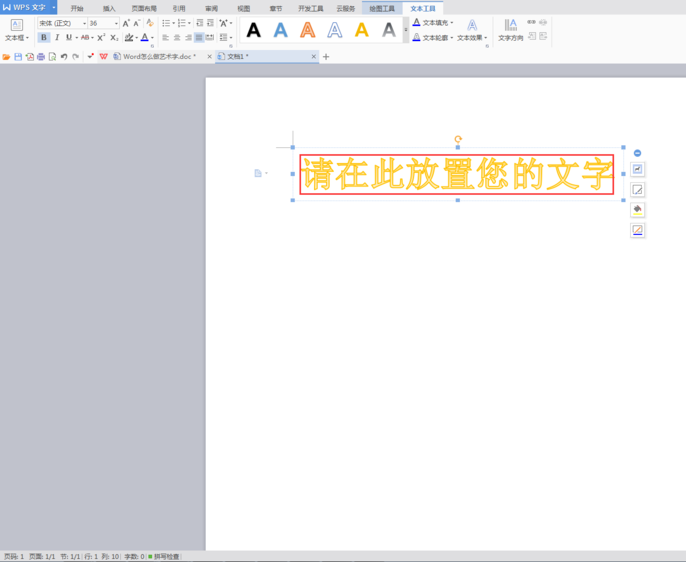Toggle bold formatting button
This screenshot has height=562, width=686.
coord(44,38)
